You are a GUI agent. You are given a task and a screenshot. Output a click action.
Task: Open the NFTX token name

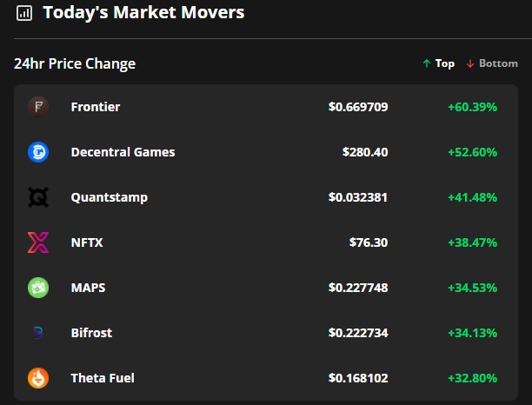point(87,242)
